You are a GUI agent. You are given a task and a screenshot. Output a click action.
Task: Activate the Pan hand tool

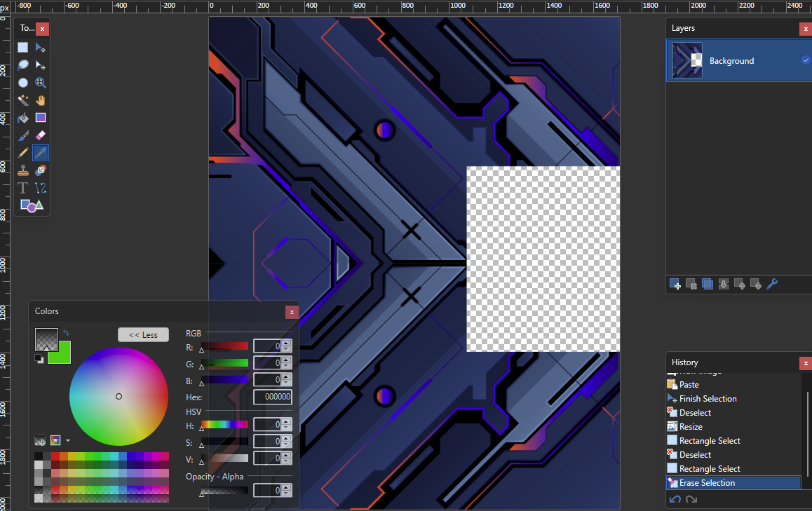41,100
